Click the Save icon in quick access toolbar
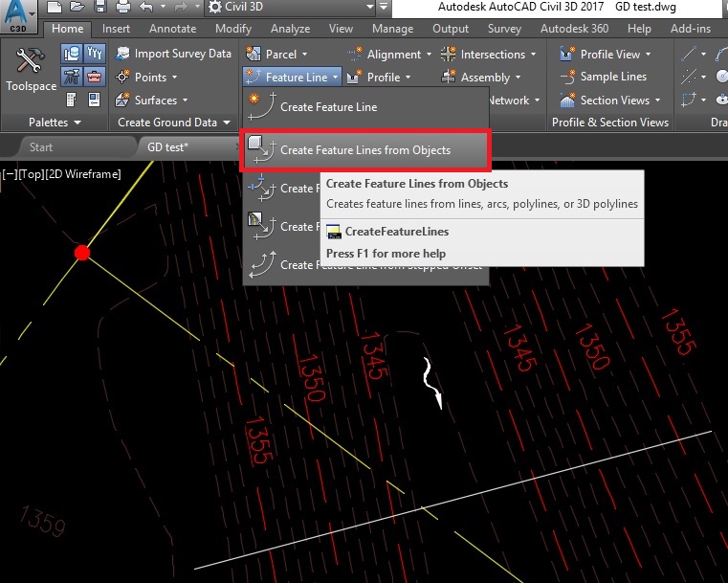Image resolution: width=728 pixels, height=583 pixels. point(100,6)
